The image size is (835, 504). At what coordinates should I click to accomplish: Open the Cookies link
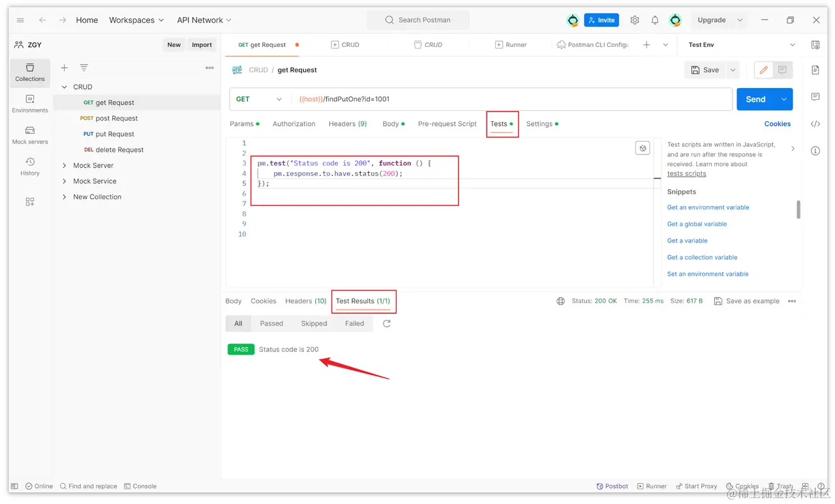778,124
